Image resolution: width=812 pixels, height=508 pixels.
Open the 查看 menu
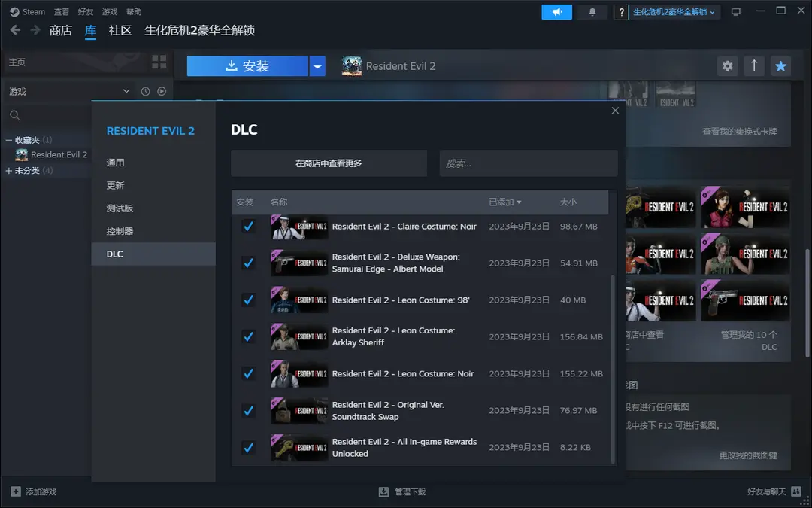61,11
